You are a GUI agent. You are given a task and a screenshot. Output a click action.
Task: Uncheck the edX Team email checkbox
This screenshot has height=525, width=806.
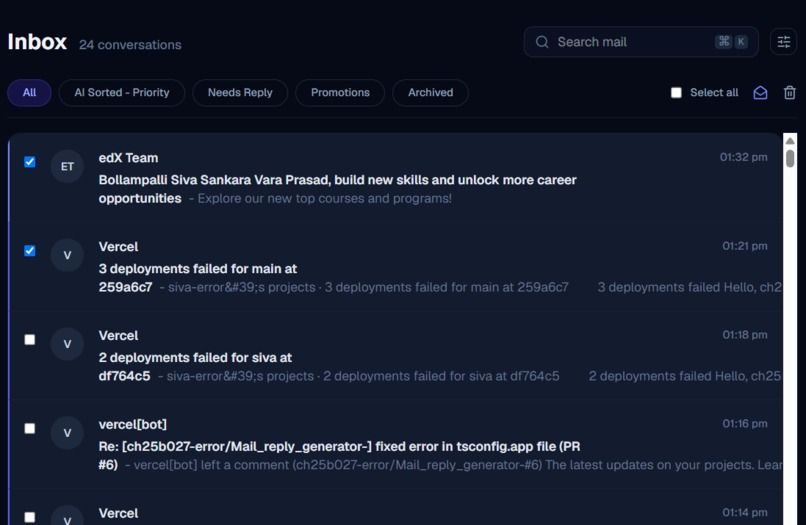tap(30, 162)
